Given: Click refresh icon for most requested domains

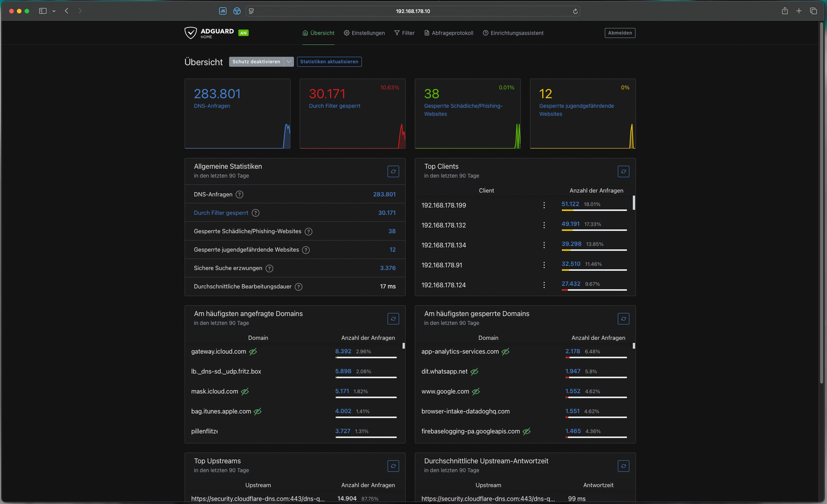Looking at the screenshot, I should 393,319.
